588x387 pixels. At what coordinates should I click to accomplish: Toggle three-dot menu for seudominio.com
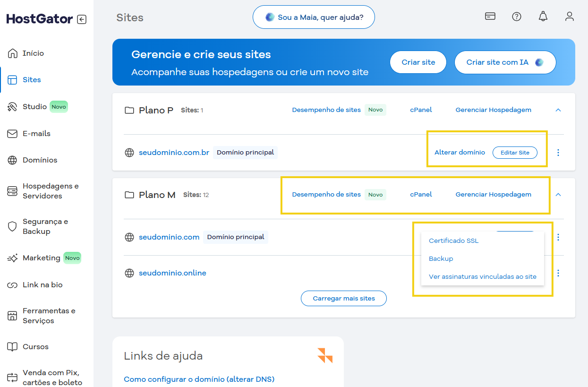pyautogui.click(x=558, y=237)
